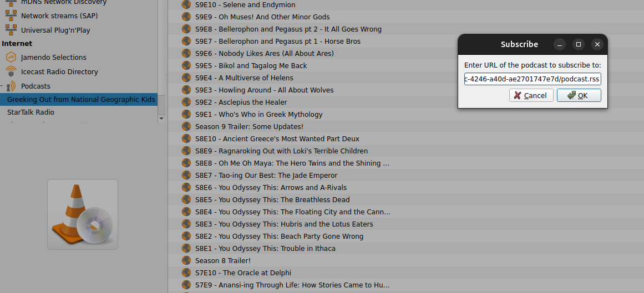Click the podcast URL input field

pyautogui.click(x=533, y=79)
